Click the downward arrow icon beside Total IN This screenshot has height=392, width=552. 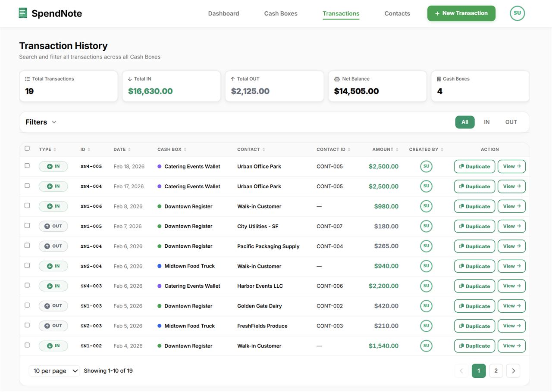click(129, 78)
